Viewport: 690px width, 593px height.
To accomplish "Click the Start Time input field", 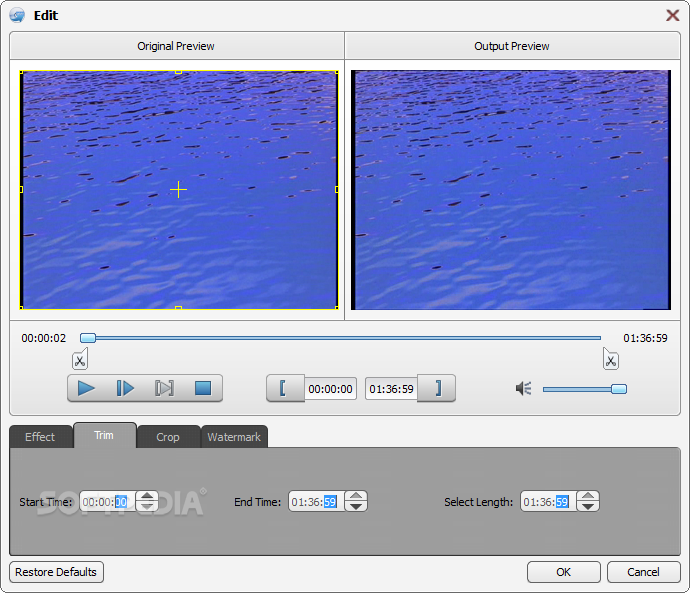I will tap(108, 501).
